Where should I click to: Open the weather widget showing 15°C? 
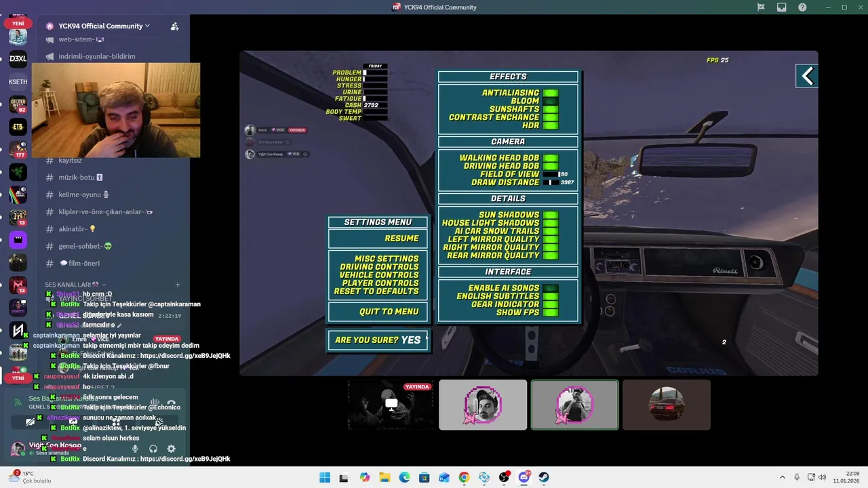(x=31, y=477)
